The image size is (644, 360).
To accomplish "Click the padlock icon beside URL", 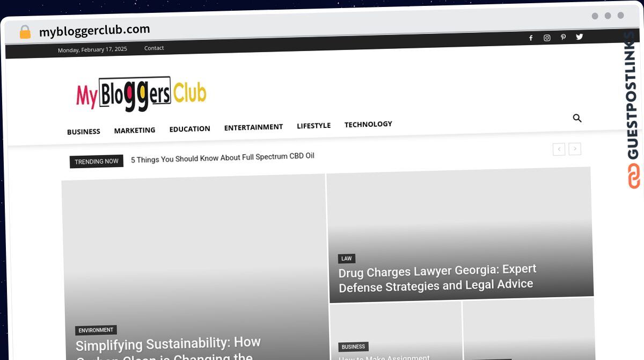I will click(25, 32).
